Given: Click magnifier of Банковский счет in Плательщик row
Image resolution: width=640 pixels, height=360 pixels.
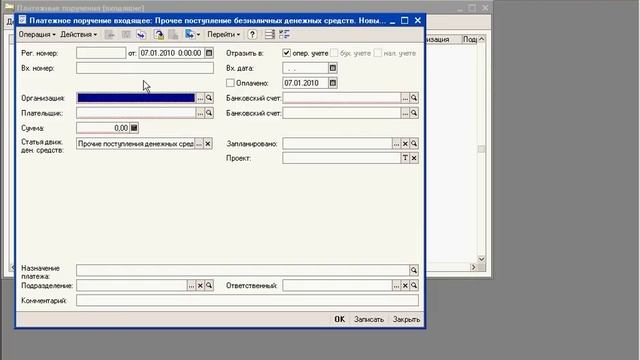Looking at the screenshot, I should [x=414, y=113].
